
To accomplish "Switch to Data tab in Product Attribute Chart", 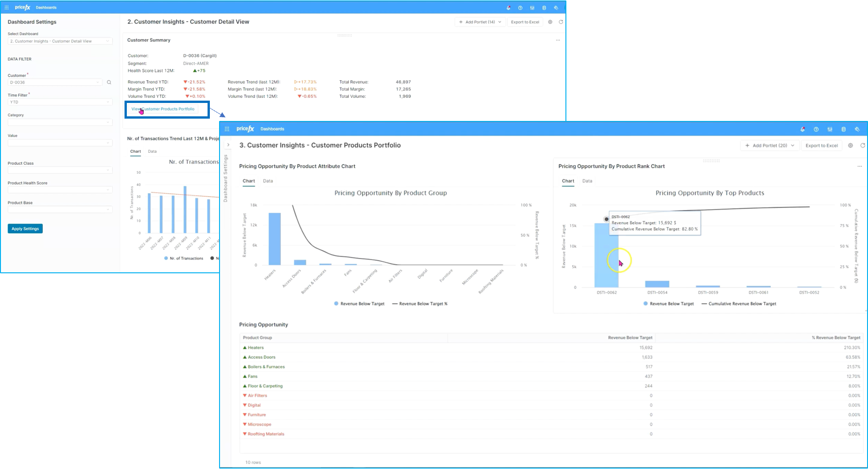I will click(x=268, y=181).
